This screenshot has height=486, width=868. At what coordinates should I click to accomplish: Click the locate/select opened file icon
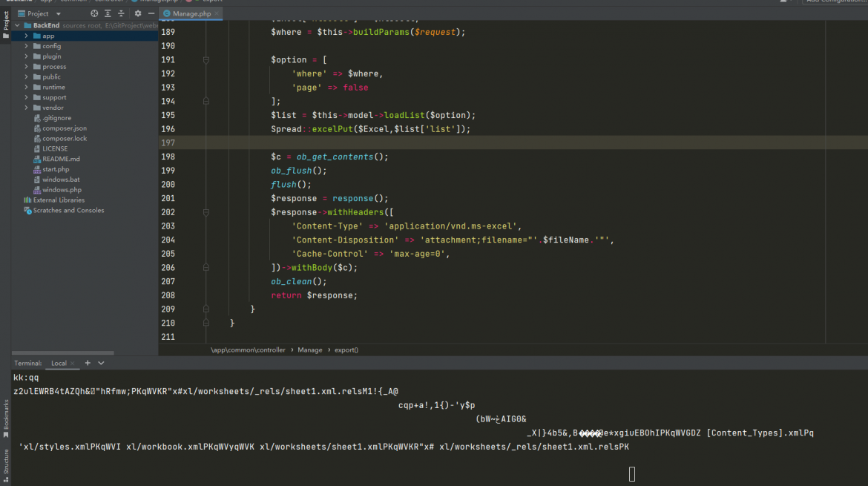pos(94,13)
